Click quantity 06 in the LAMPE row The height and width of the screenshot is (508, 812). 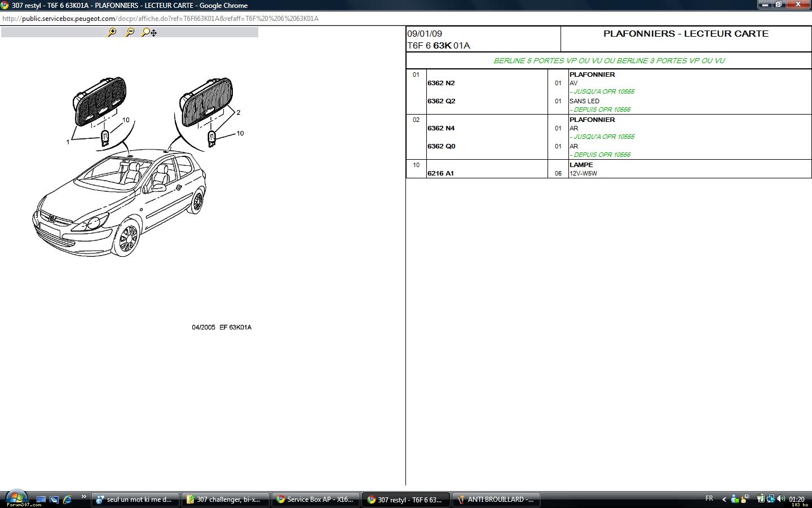pyautogui.click(x=558, y=173)
